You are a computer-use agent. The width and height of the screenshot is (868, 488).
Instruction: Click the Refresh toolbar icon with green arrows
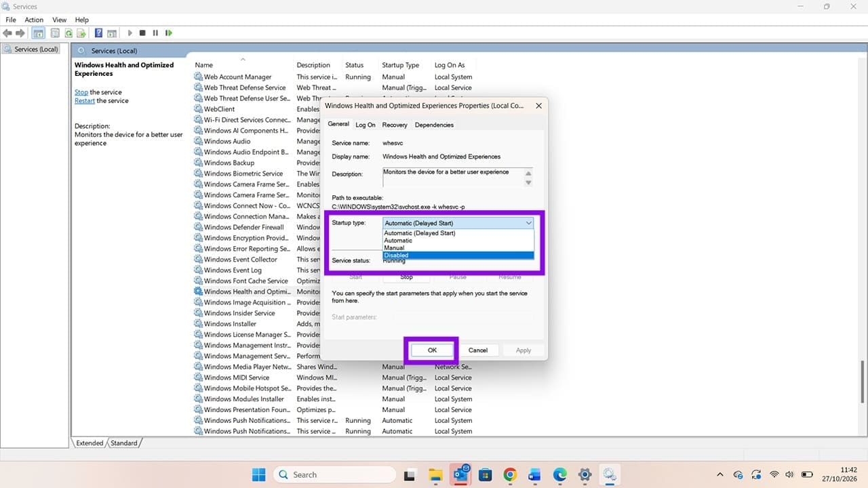68,33
